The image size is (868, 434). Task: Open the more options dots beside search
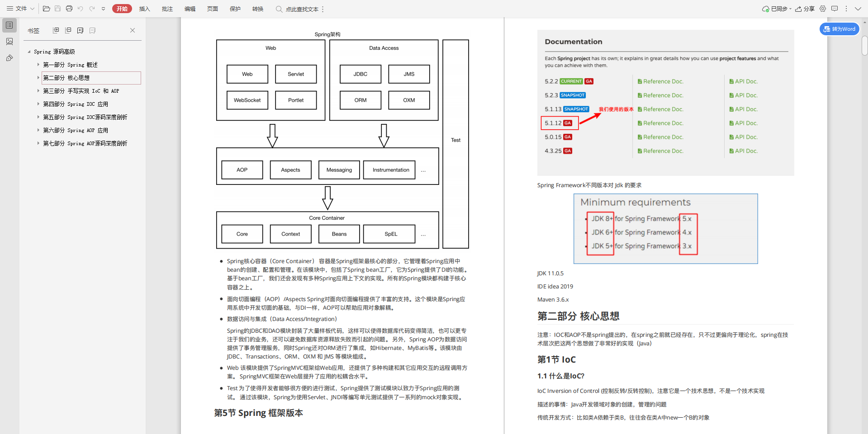[323, 9]
